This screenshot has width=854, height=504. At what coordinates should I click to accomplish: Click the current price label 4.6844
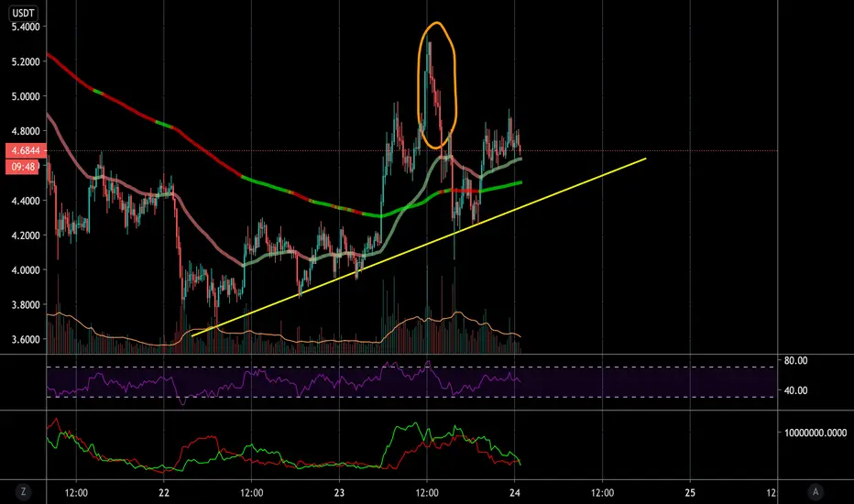26,150
